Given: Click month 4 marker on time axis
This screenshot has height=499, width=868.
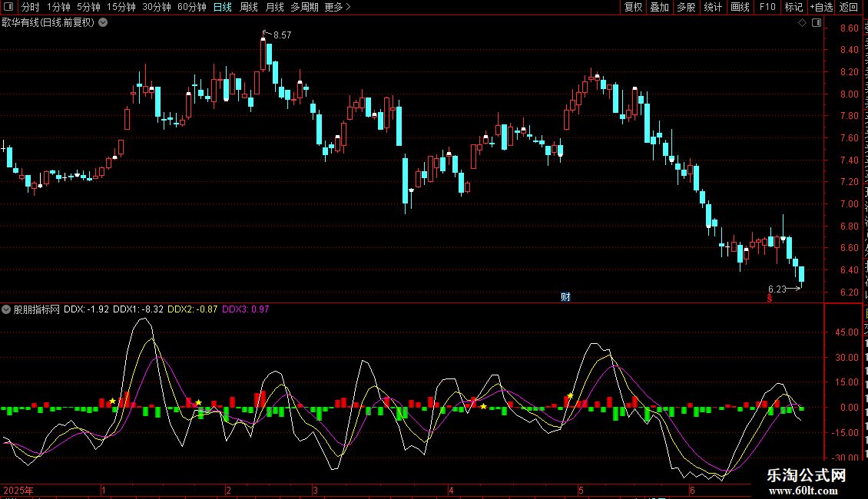Looking at the screenshot, I should pos(451,490).
